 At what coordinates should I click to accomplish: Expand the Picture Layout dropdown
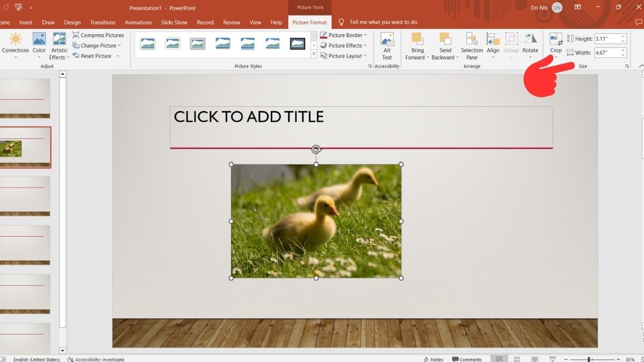(365, 56)
